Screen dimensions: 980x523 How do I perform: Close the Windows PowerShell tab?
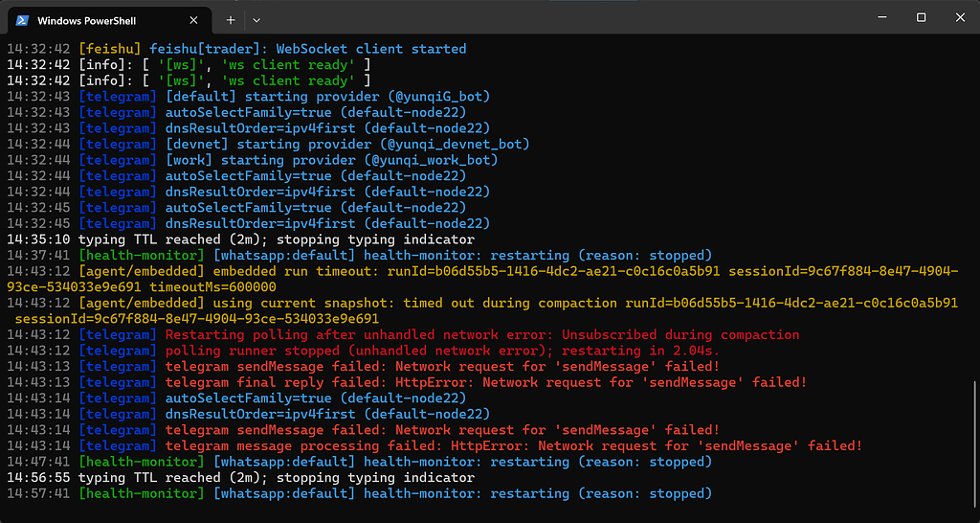(193, 20)
